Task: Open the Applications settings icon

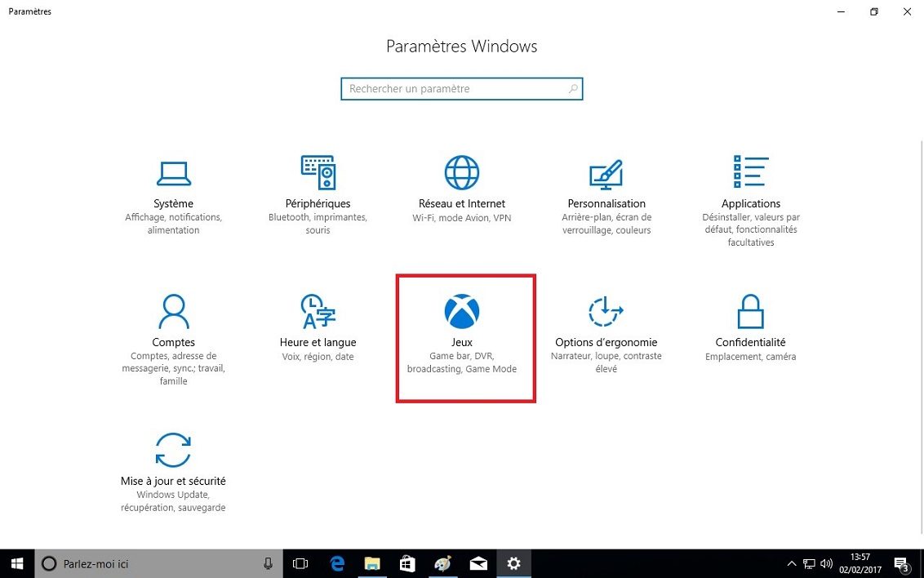Action: tap(750, 172)
